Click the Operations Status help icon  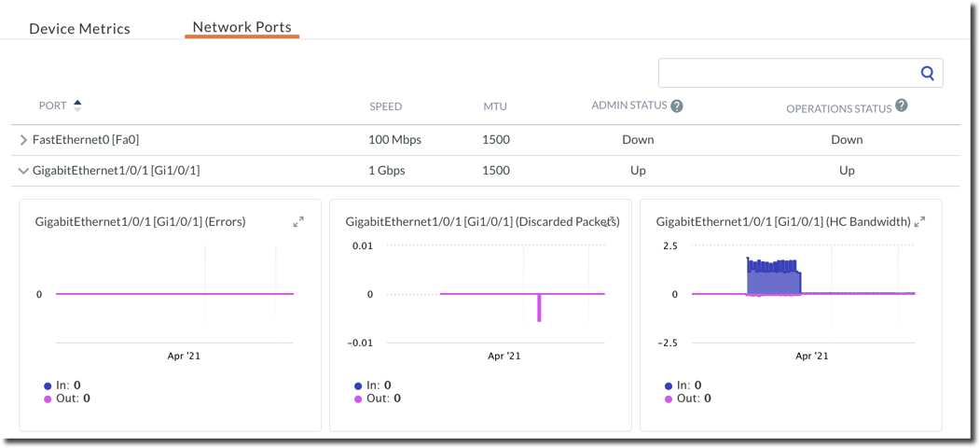coord(902,105)
